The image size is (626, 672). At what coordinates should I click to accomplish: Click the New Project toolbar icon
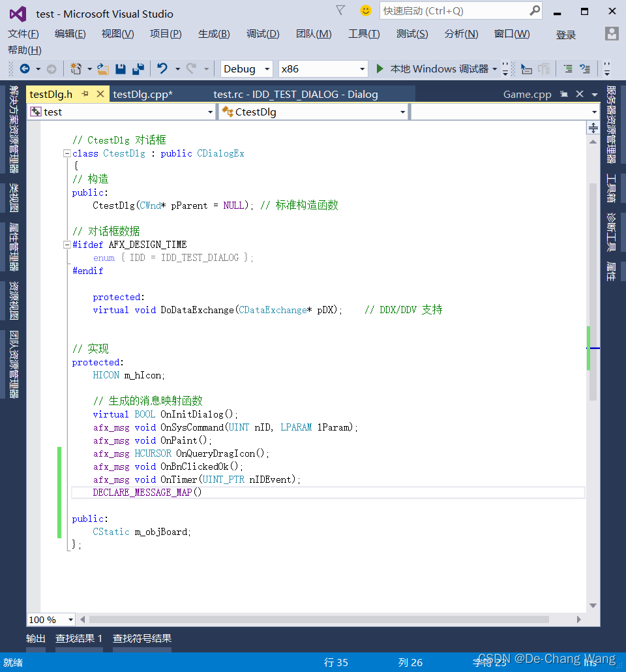pos(76,69)
